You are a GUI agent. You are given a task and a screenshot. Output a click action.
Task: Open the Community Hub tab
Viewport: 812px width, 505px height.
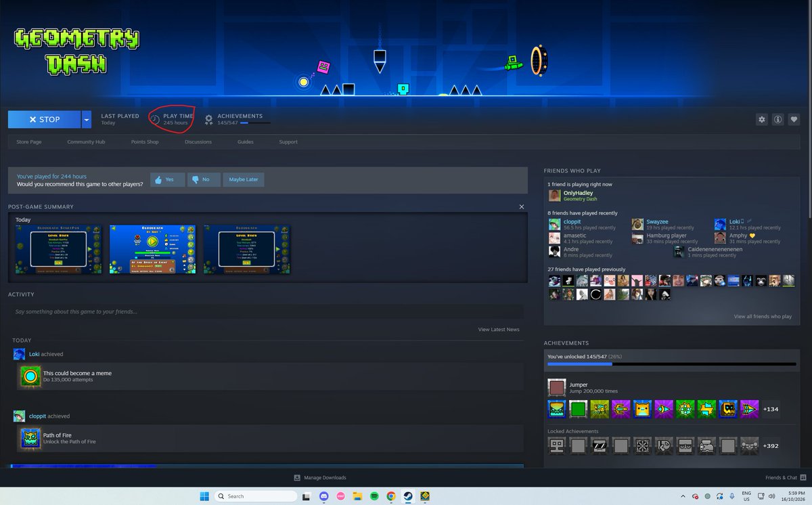[x=86, y=142]
